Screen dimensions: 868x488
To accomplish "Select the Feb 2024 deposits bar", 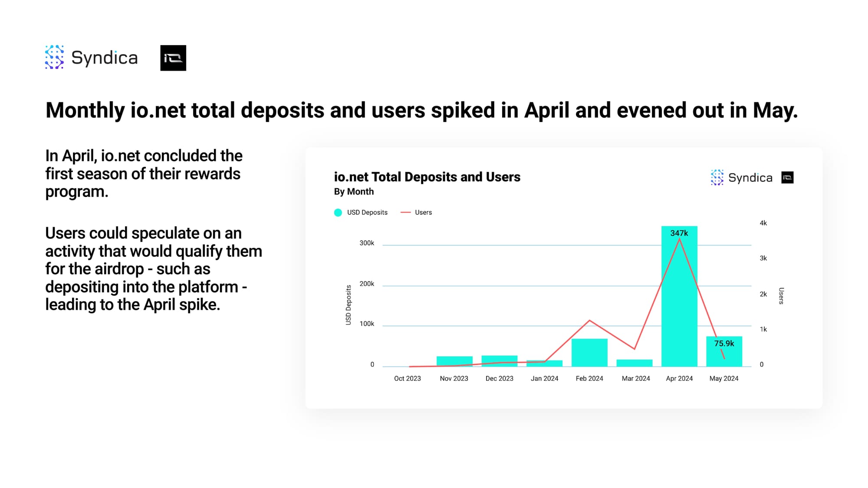I will 589,353.
